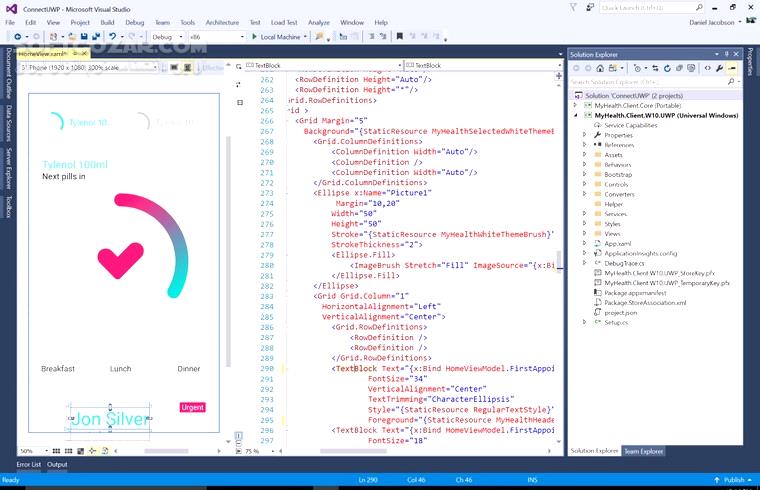
Task: Open the File menu
Action: point(10,22)
